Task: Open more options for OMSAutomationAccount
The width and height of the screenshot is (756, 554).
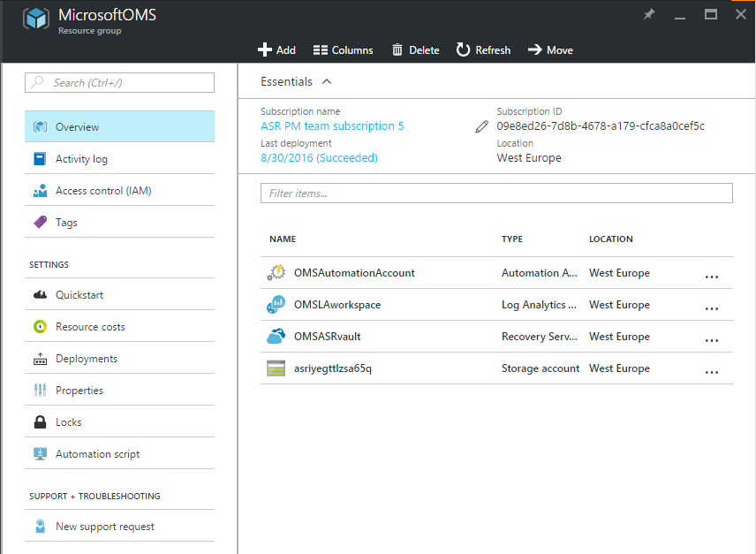Action: [x=712, y=277]
